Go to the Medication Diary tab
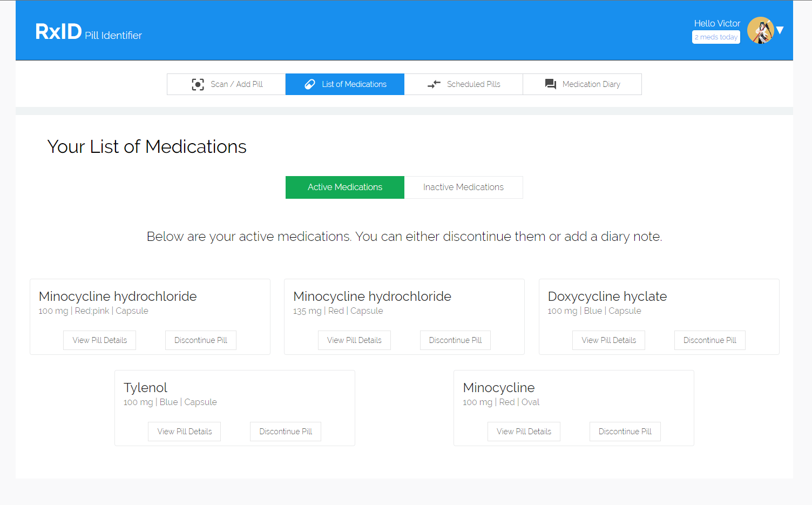 pyautogui.click(x=591, y=84)
